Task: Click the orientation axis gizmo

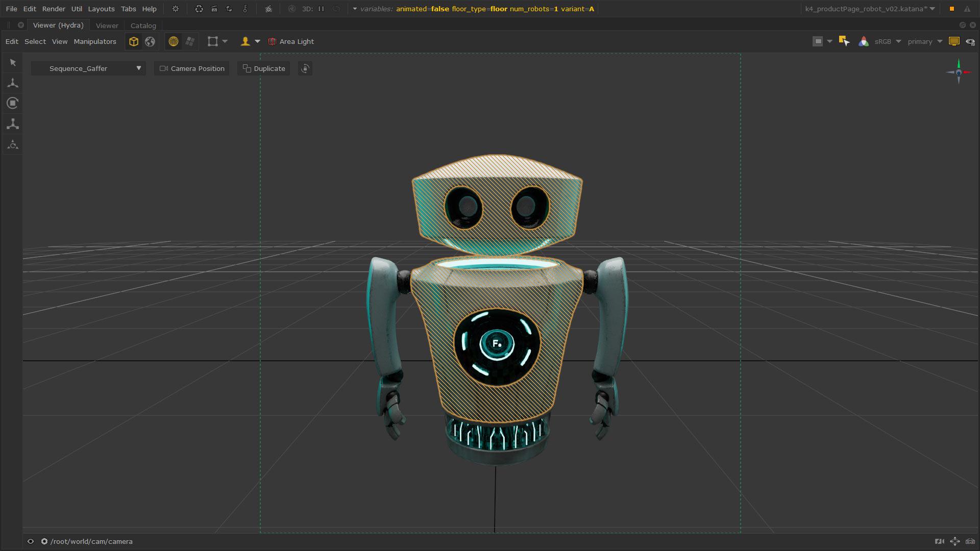Action: click(958, 72)
